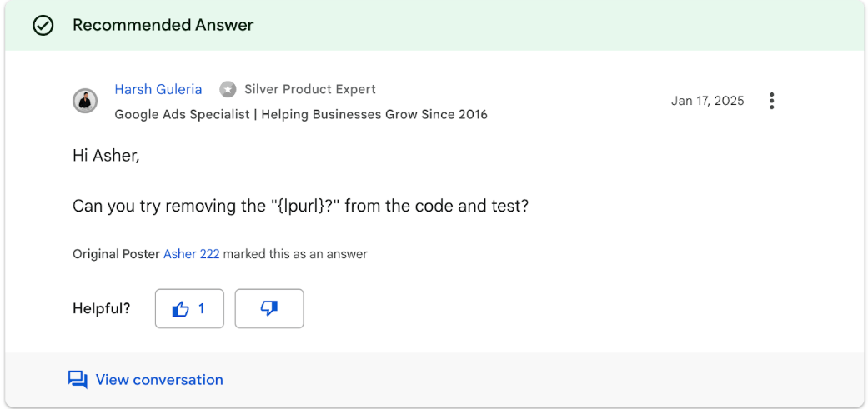Viewport: 868px width, 409px height.
Task: Open the View conversation link text
Action: click(159, 380)
